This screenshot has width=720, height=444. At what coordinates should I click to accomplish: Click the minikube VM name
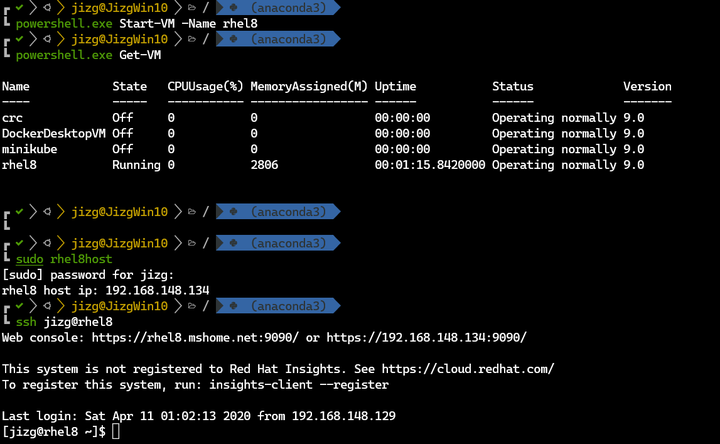coord(30,149)
